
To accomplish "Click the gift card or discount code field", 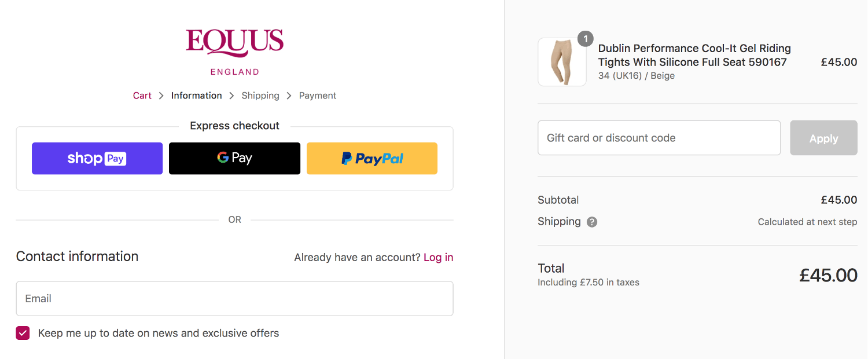I will pos(659,138).
